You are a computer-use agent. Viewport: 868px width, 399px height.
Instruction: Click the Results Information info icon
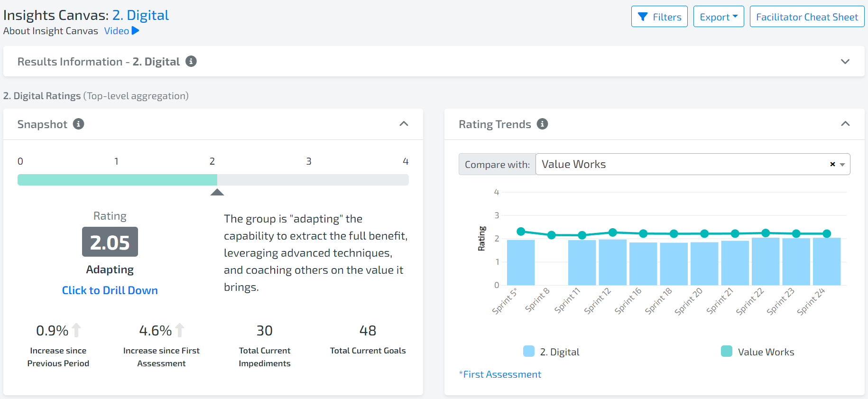pos(191,61)
